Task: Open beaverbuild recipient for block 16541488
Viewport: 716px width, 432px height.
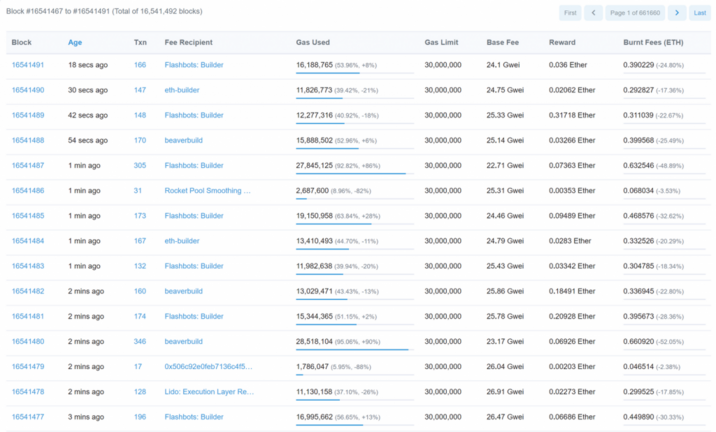Action: coord(184,140)
